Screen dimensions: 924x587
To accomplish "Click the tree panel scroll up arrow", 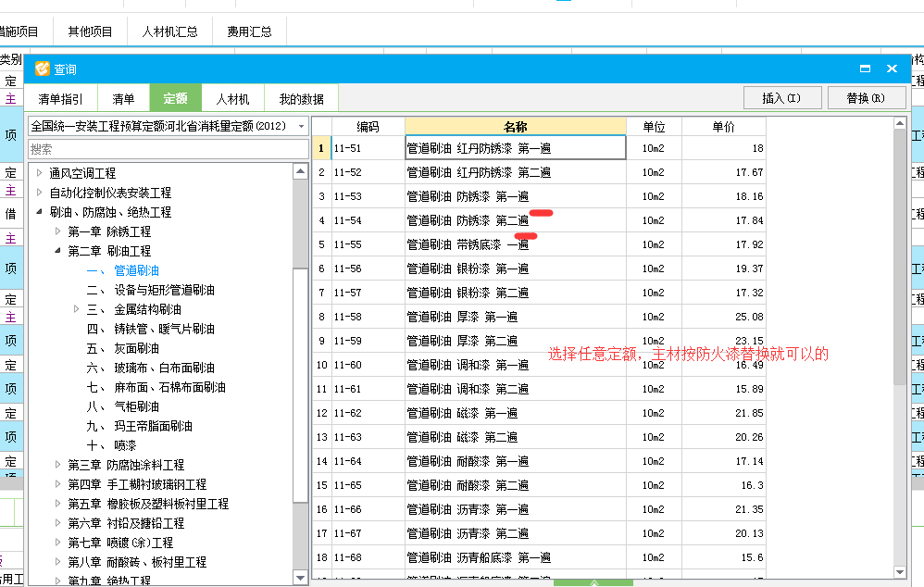I will coord(301,171).
